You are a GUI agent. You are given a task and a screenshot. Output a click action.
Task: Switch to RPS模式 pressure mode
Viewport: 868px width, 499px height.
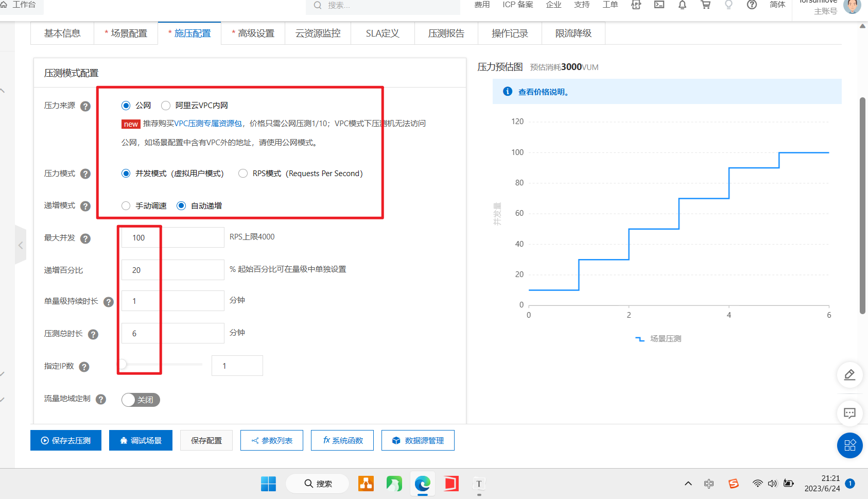(242, 174)
